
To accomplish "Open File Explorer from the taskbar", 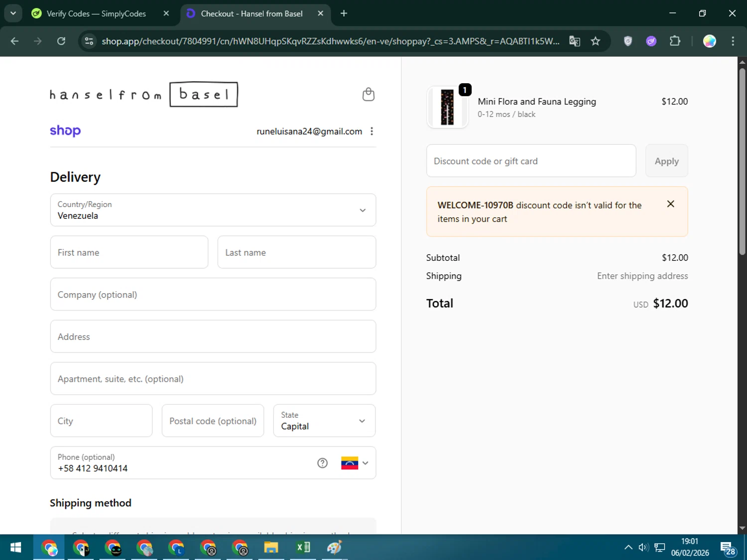I will [x=271, y=548].
